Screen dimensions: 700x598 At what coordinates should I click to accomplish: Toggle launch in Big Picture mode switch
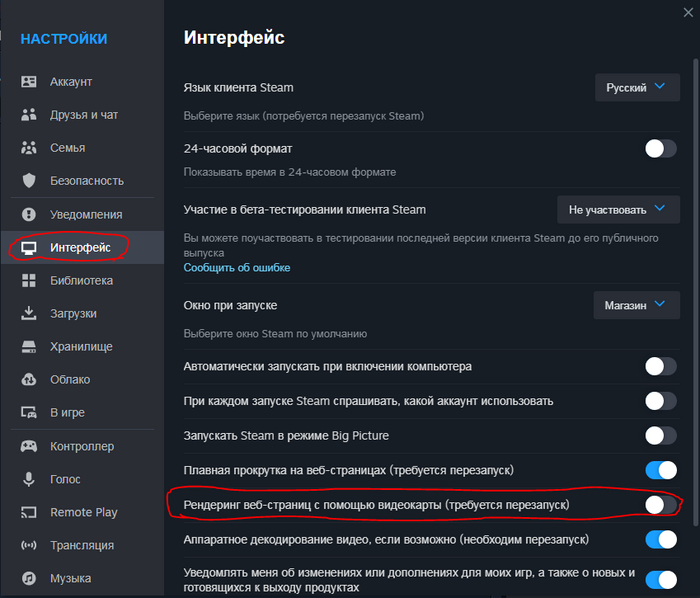[x=661, y=436]
